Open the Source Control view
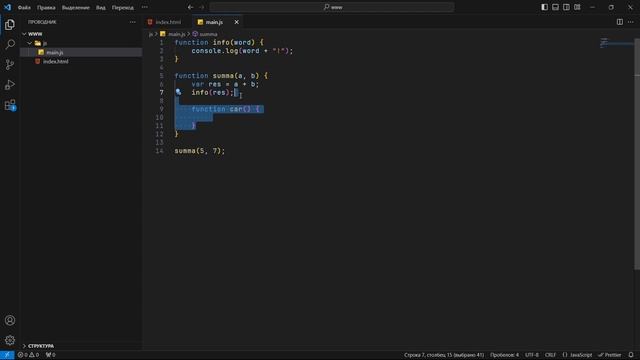 coord(10,64)
